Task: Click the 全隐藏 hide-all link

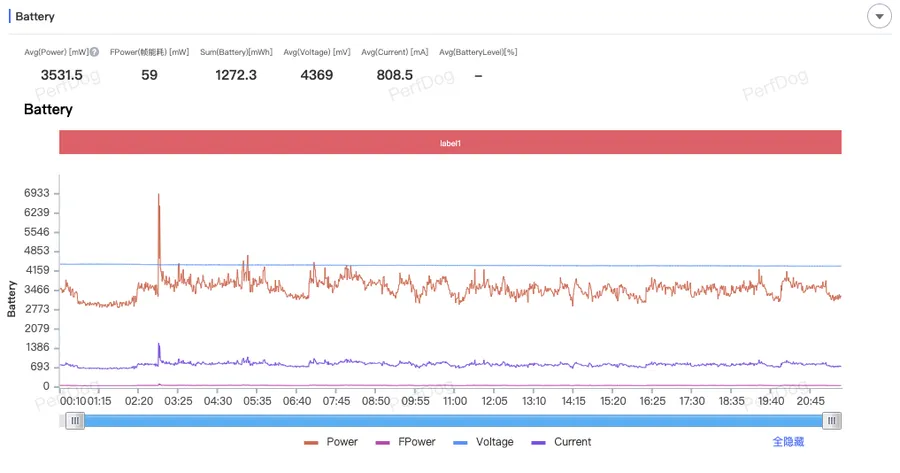Action: pos(788,442)
